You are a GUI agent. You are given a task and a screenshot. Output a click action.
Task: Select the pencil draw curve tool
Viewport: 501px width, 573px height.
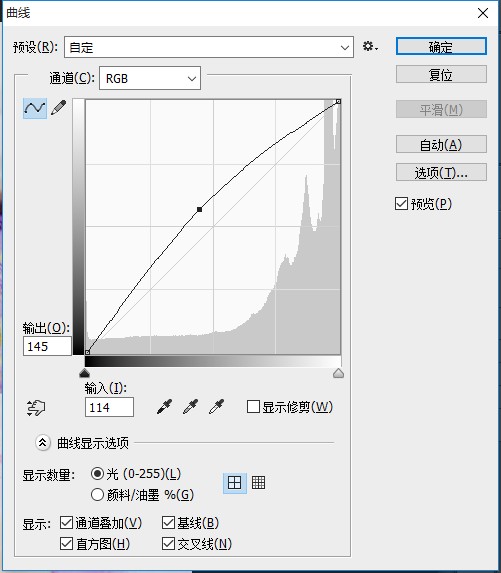[59, 108]
